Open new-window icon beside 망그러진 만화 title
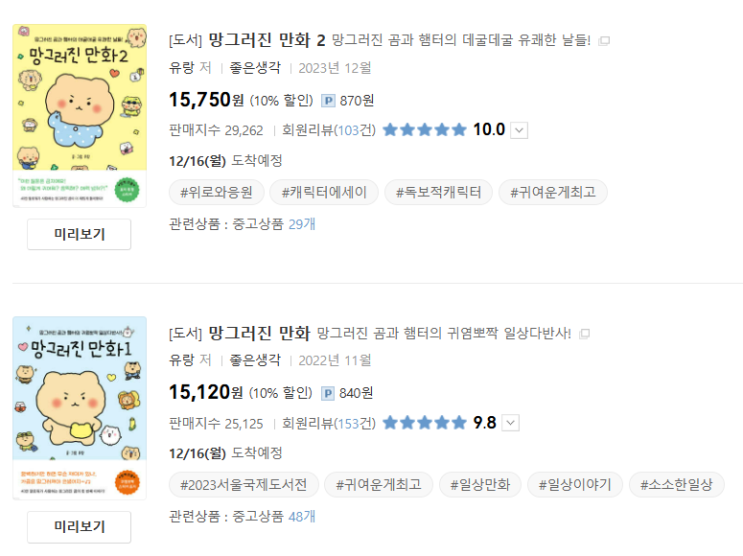 585,333
